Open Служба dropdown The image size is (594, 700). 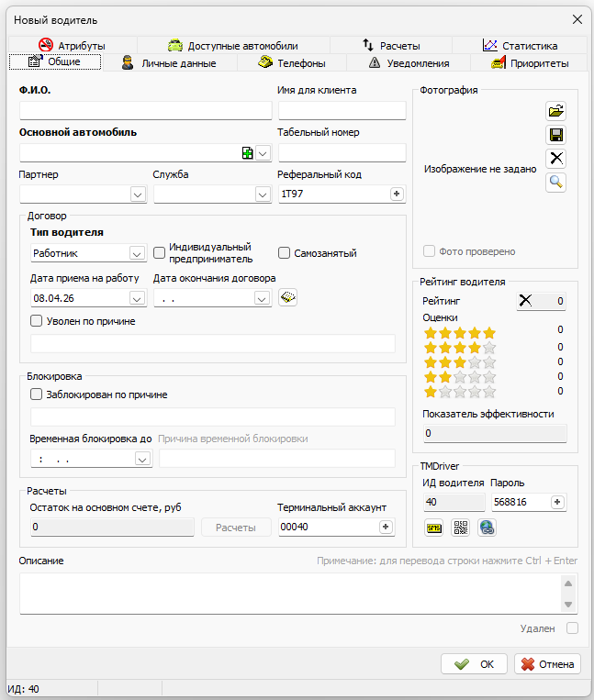(x=263, y=194)
